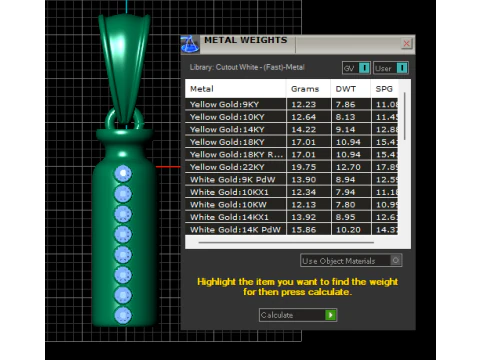Viewport: 480px width, 360px height.
Task: Select the White Gold:10KW row
Action: click(x=292, y=204)
